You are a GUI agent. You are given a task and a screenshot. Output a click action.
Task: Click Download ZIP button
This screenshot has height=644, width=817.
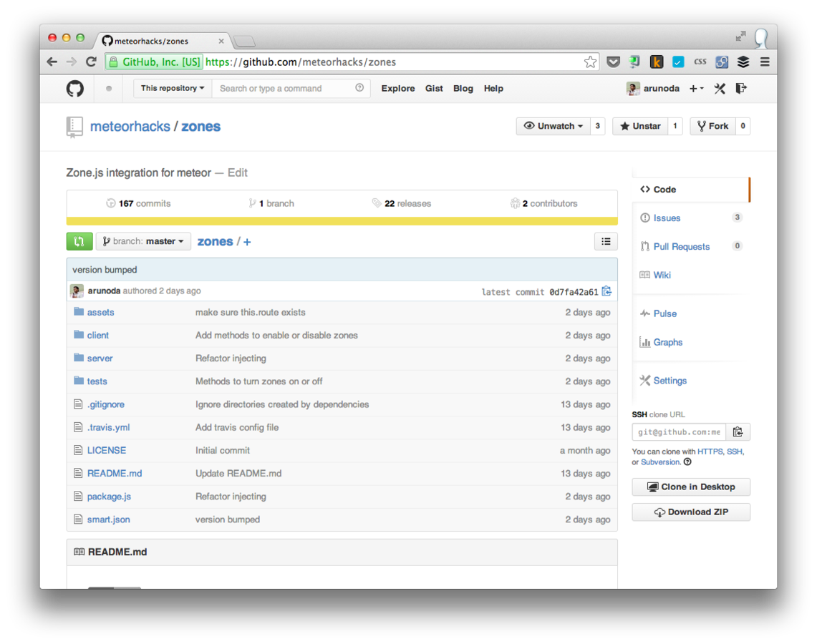[691, 512]
